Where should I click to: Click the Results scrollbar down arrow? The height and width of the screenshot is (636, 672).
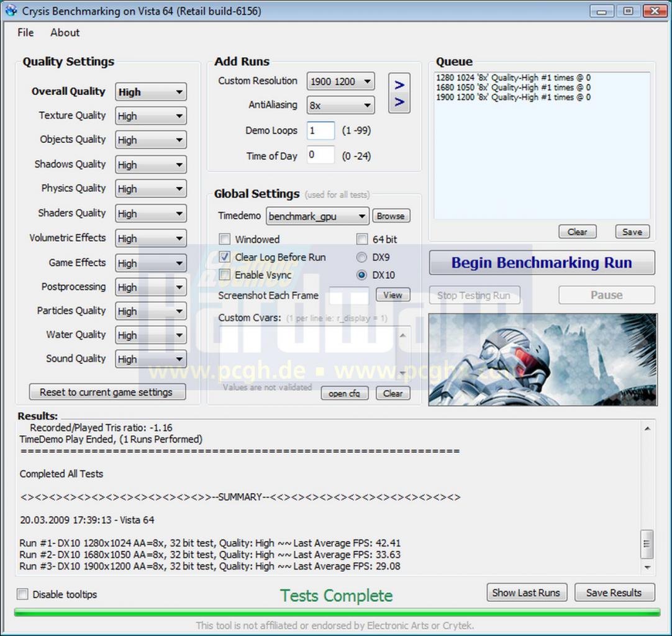pyautogui.click(x=647, y=567)
